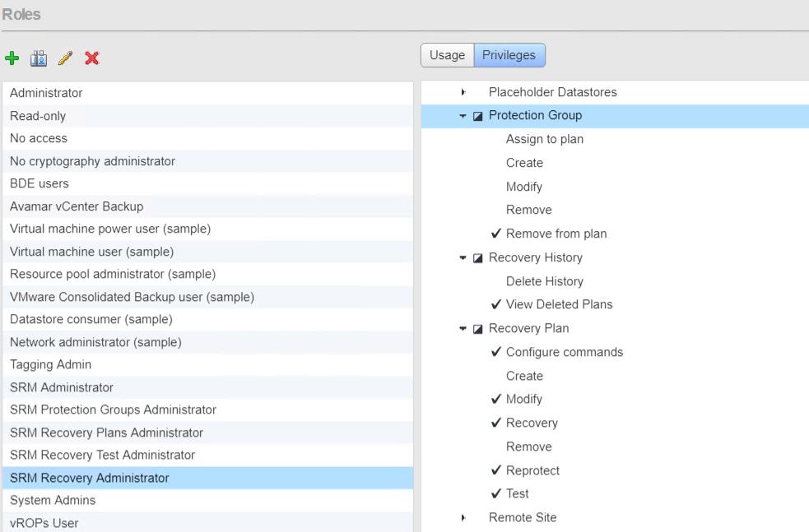
Task: Switch to the Usage tab
Action: [x=448, y=55]
